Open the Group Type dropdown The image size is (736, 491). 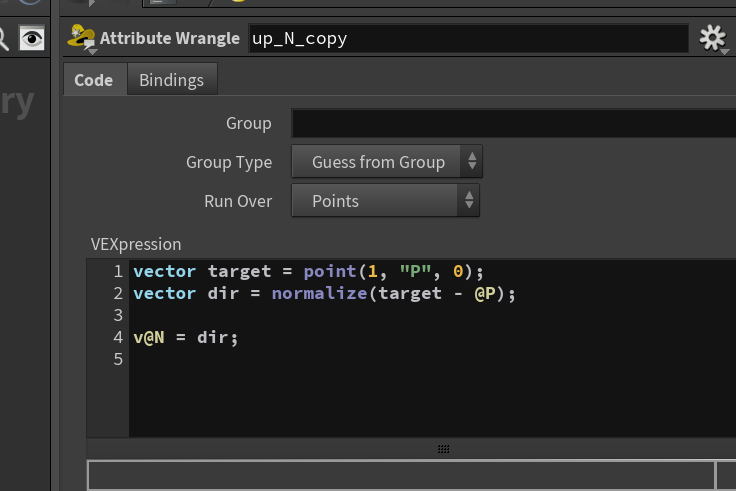387,161
